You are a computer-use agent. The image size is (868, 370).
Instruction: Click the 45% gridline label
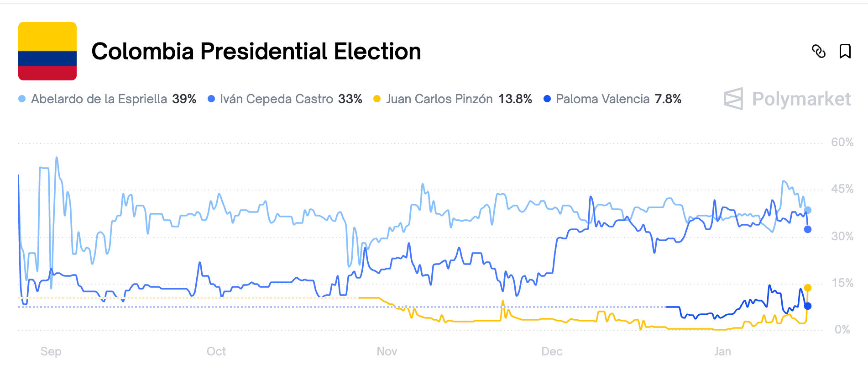pos(842,189)
